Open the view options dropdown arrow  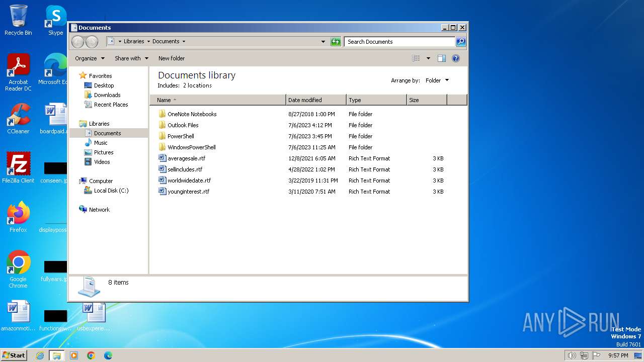428,58
